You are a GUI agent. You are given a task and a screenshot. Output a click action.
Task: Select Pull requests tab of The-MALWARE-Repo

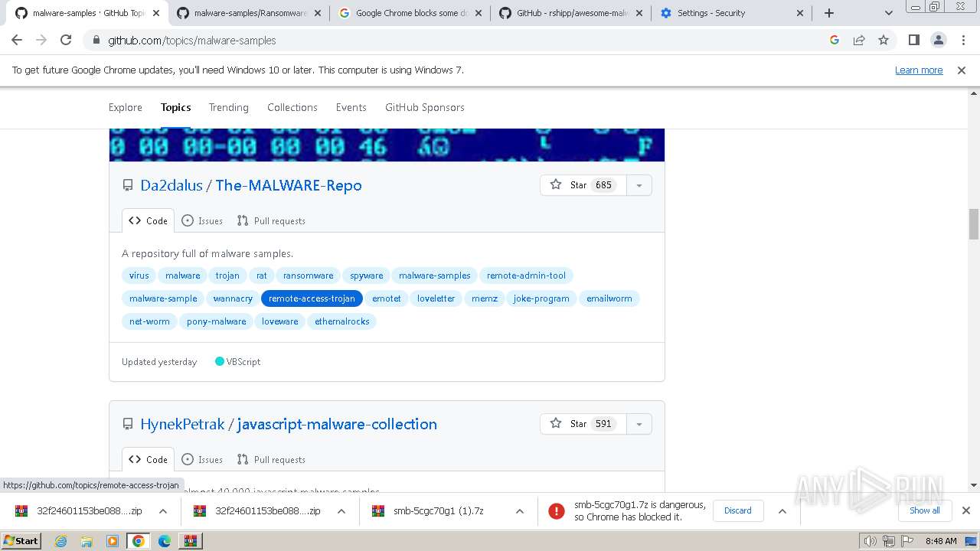[x=271, y=220]
